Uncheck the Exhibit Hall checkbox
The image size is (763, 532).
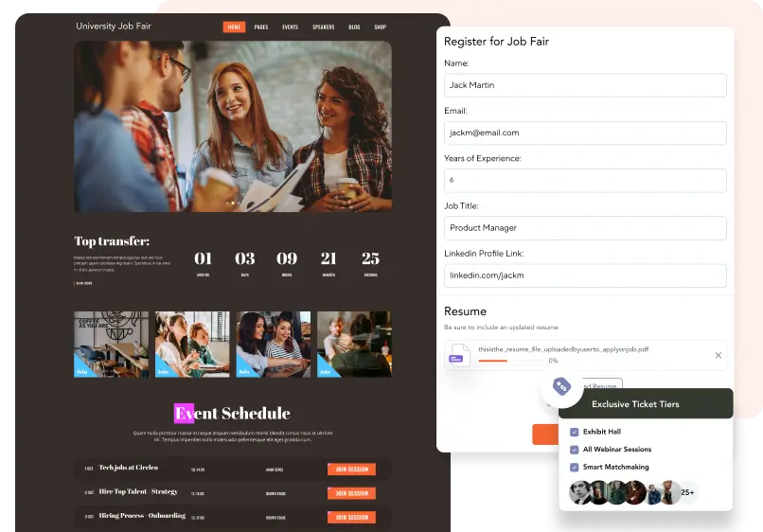click(575, 432)
